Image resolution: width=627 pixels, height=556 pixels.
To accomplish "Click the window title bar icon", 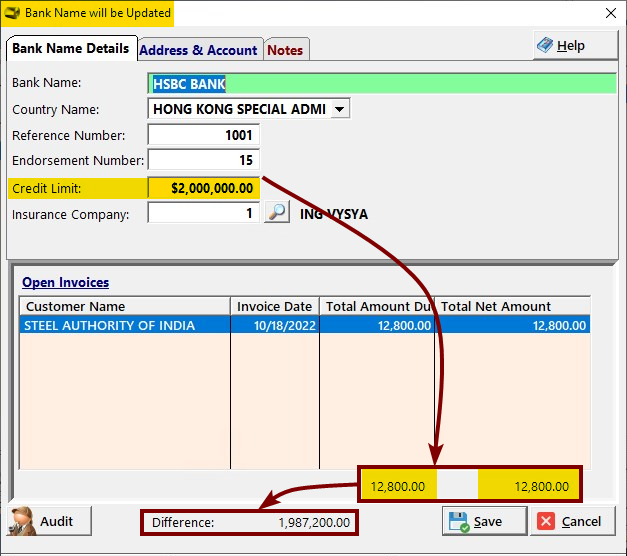I will 12,13.
